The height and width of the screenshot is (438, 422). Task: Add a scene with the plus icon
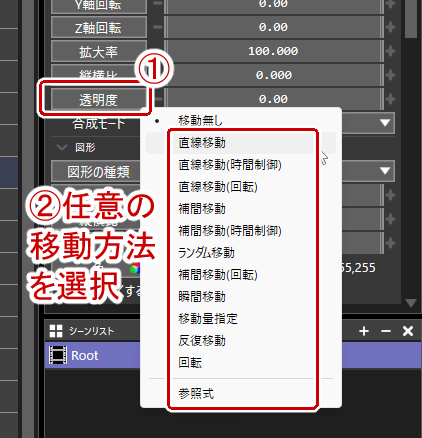(x=364, y=331)
